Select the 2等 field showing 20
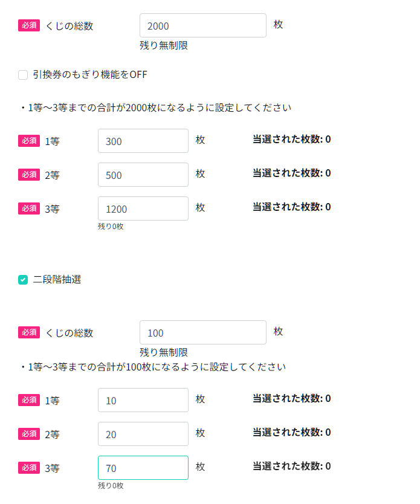 point(143,434)
